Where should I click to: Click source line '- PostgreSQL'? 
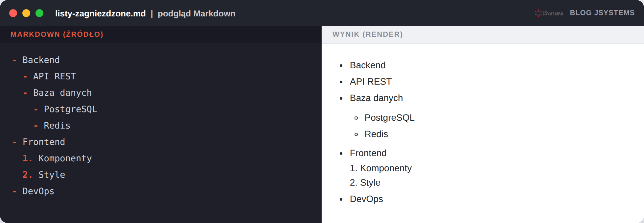66,109
